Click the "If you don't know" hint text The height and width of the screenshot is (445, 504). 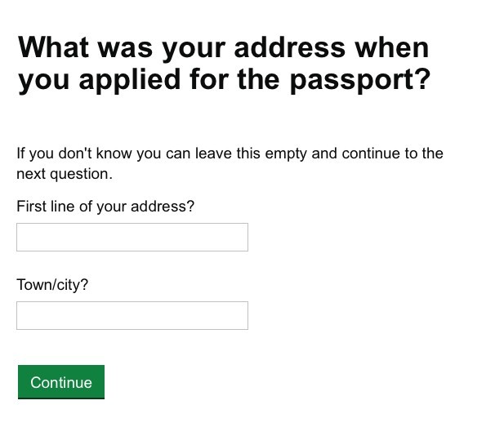[230, 163]
